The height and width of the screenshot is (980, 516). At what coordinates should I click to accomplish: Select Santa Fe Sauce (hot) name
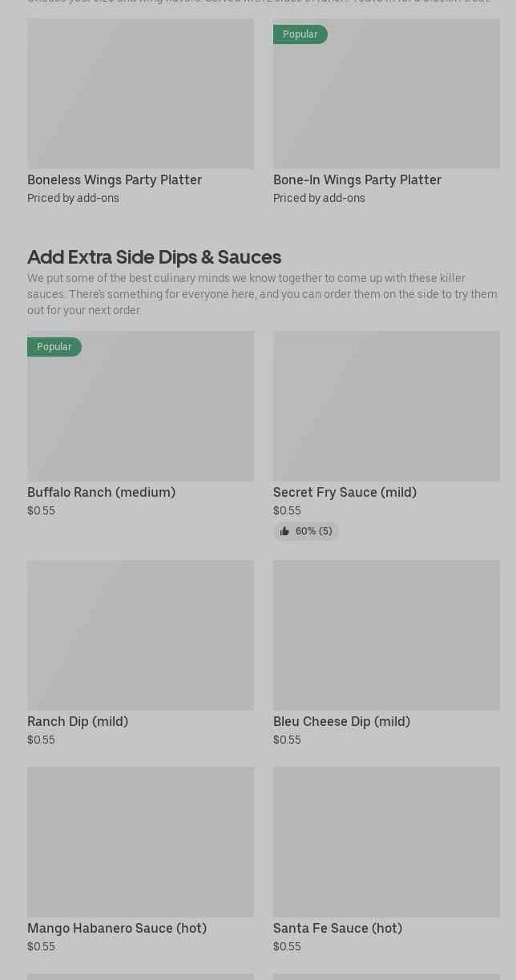337,928
